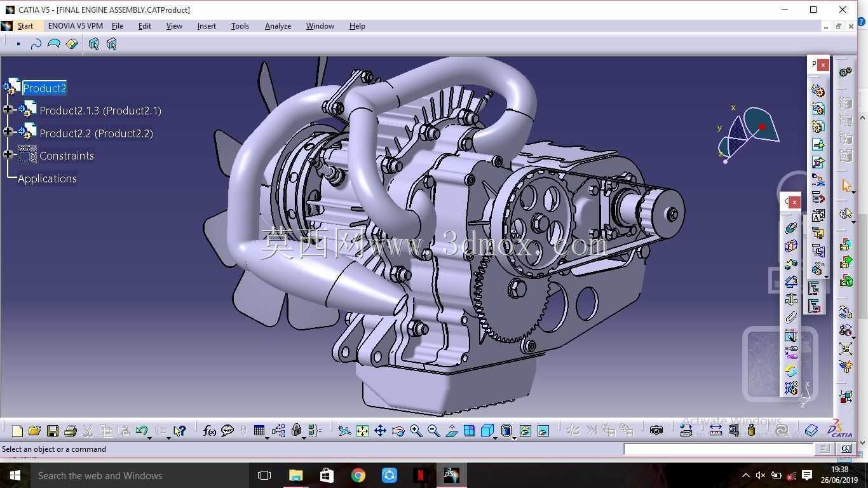Click the Comment speech bubble icon
Screen dimensions: 868x488
pyautogui.click(x=227, y=431)
